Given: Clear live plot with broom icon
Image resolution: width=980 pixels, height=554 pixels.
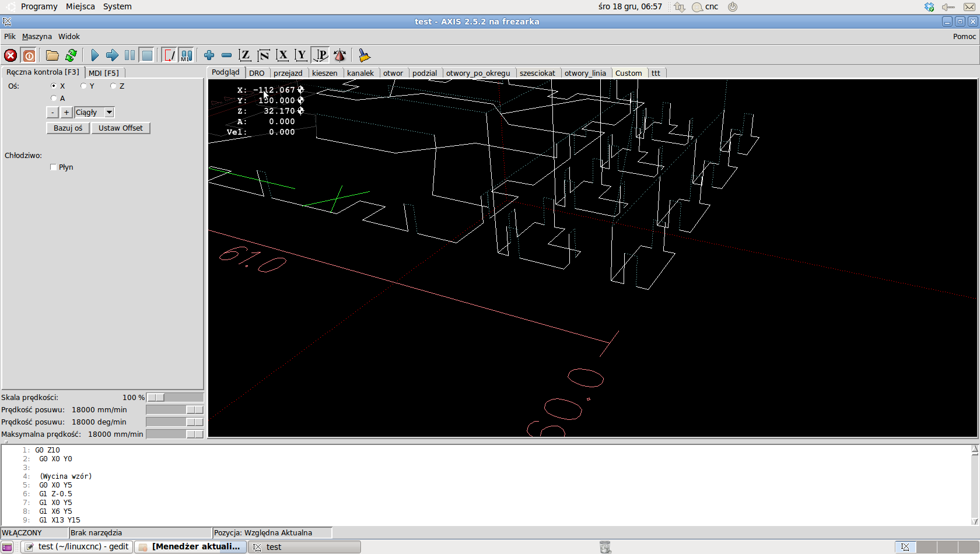Looking at the screenshot, I should [x=365, y=55].
